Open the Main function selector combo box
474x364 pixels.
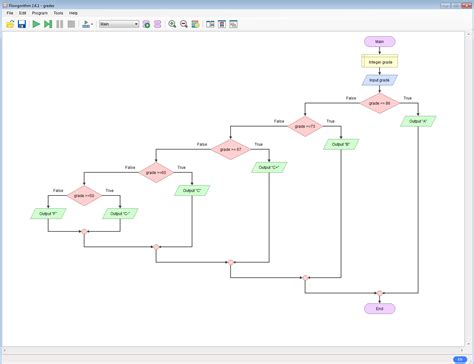(x=119, y=24)
